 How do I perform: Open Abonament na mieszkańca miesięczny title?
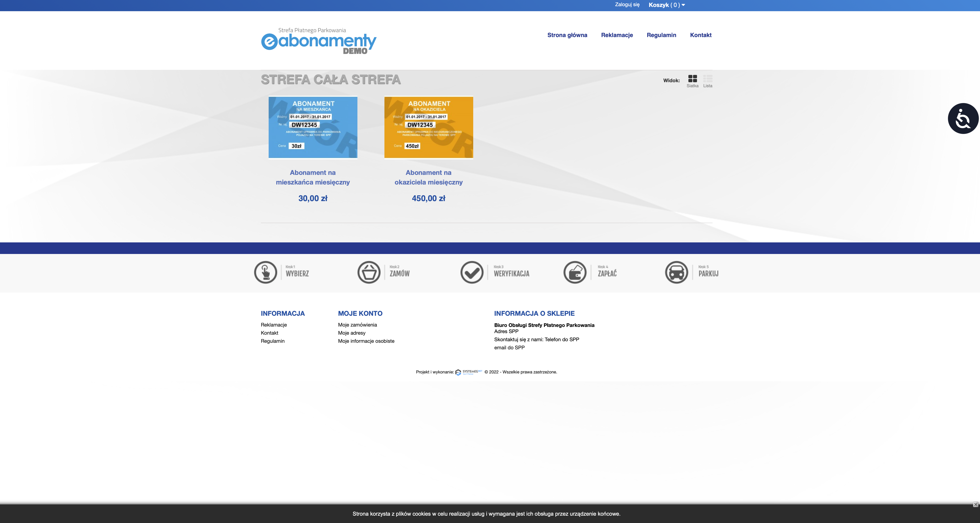pos(313,177)
